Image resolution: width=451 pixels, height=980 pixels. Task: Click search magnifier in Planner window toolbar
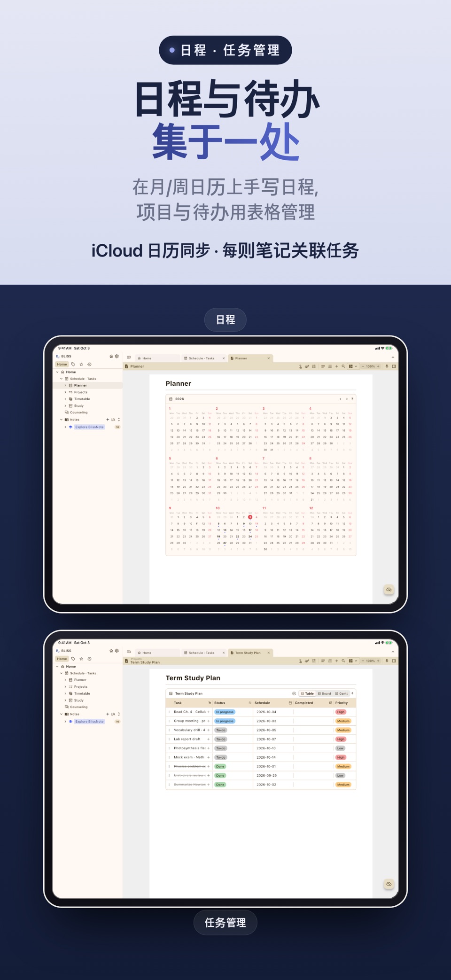(343, 366)
